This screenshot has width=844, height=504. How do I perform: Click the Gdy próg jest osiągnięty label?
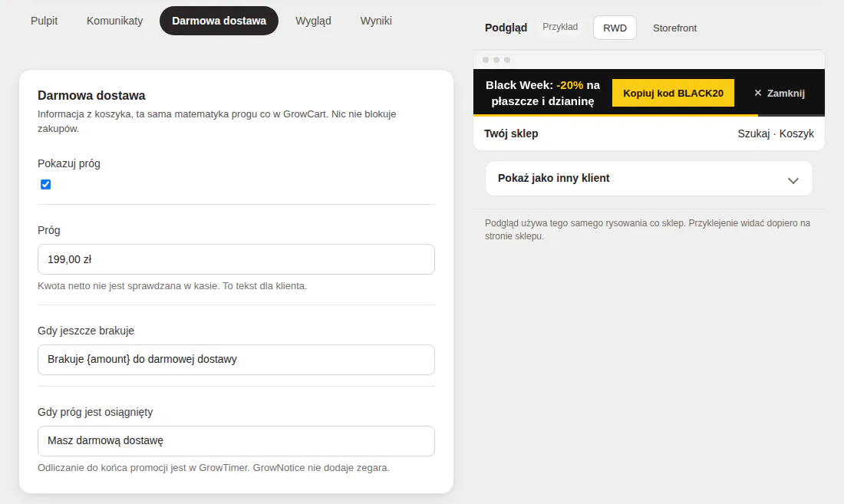click(x=95, y=412)
